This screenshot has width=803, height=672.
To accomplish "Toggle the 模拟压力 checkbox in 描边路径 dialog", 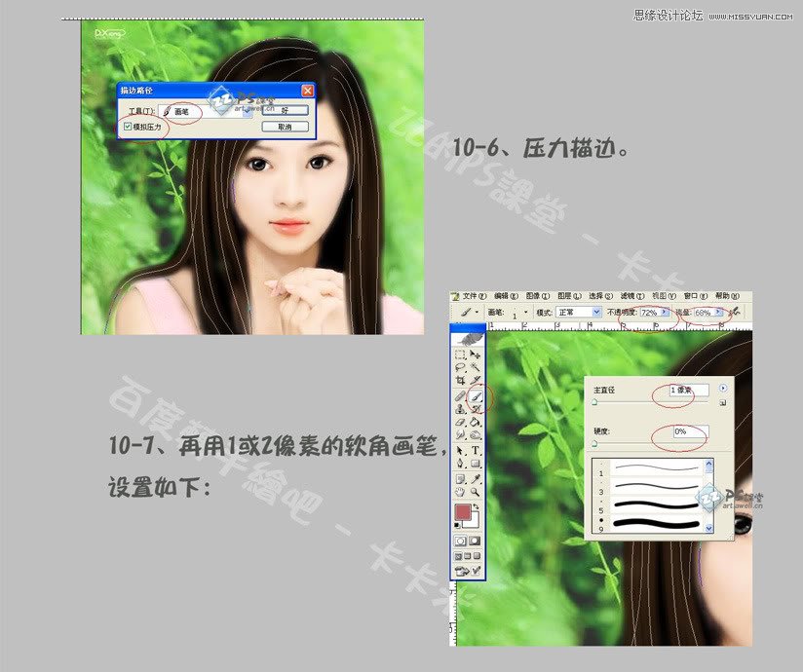I will 128,126.
